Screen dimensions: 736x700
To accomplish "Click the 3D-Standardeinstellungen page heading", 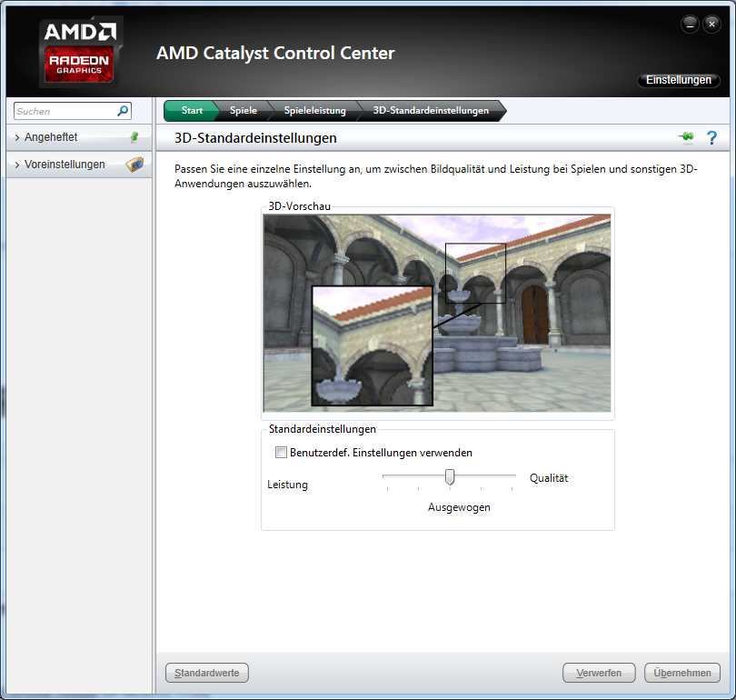I will point(255,138).
